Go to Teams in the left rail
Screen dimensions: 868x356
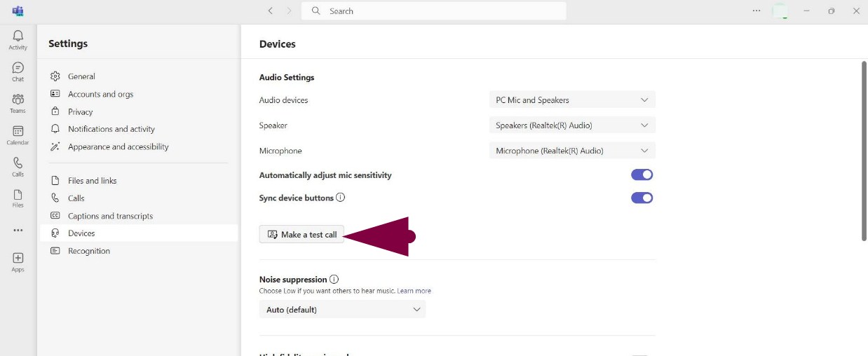[18, 104]
